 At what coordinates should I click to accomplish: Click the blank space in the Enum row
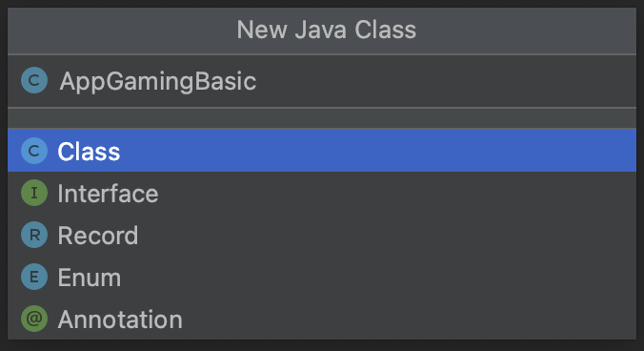pos(380,277)
